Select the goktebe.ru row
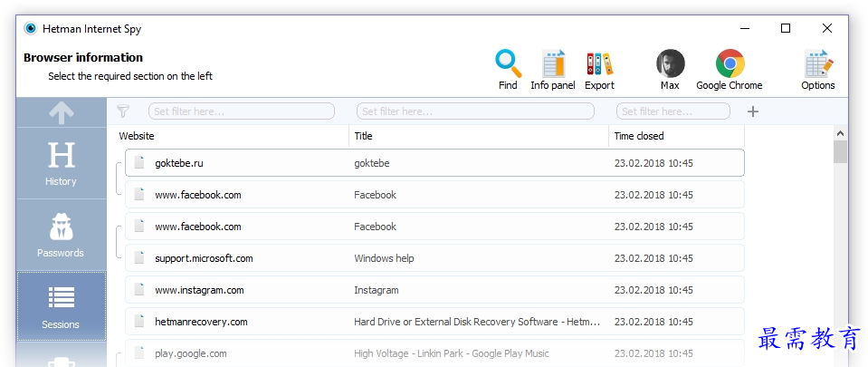 point(434,163)
